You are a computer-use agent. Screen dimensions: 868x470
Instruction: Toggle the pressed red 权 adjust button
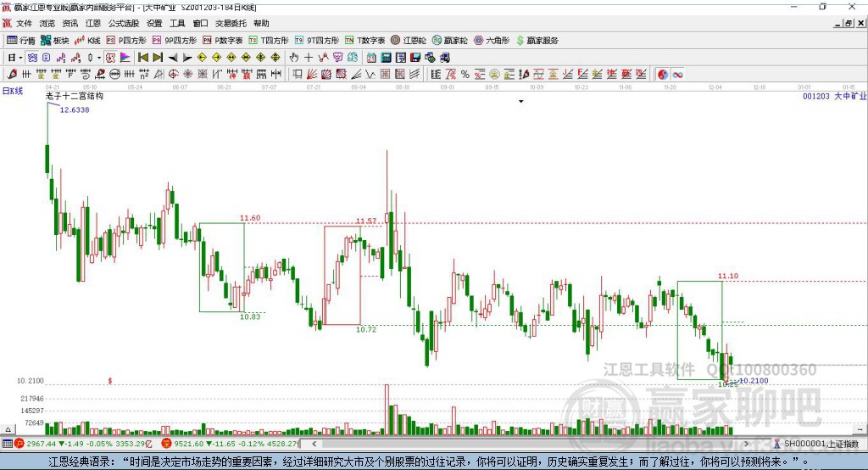(111, 58)
